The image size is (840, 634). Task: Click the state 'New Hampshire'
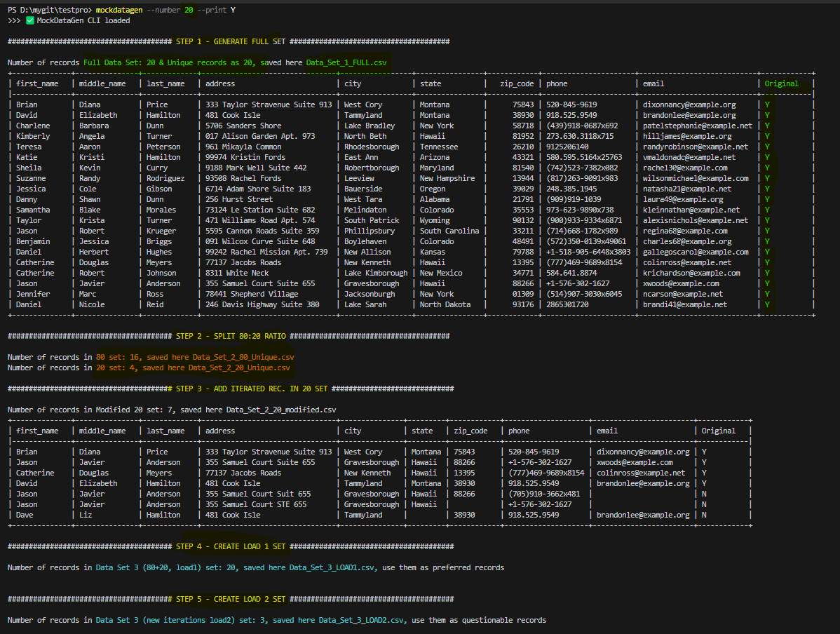pos(447,178)
